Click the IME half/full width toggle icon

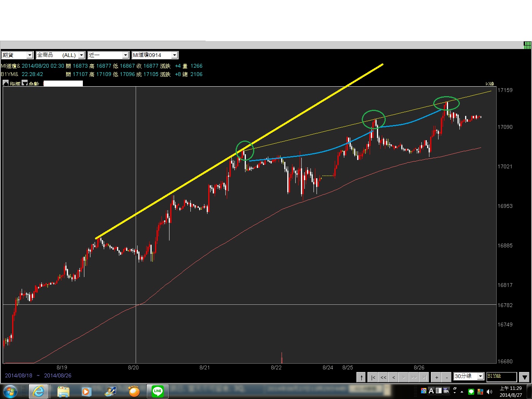(x=439, y=391)
